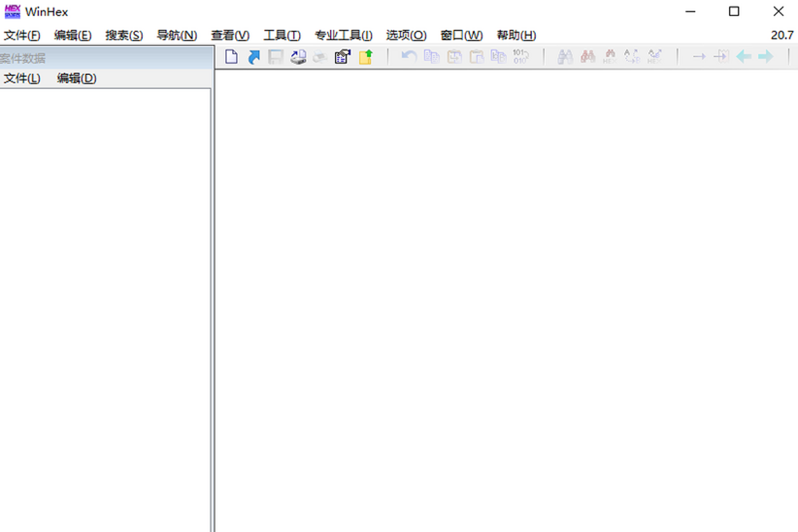Click the Back navigation arrow icon
This screenshot has width=798, height=532.
pyautogui.click(x=743, y=57)
